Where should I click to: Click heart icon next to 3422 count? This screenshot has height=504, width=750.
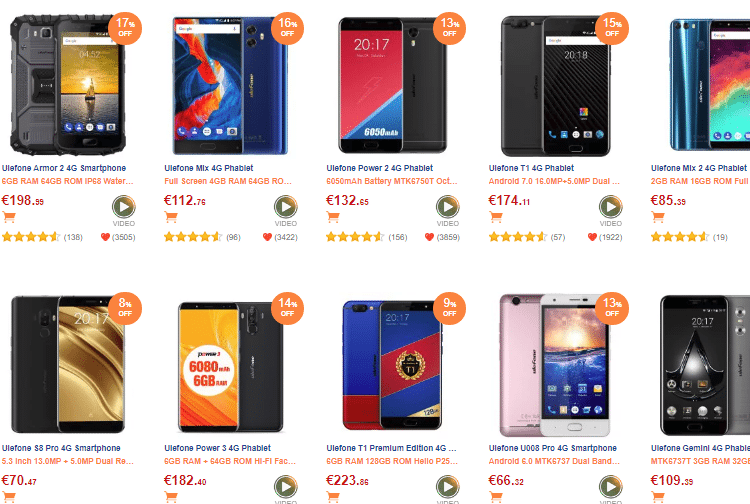[267, 237]
